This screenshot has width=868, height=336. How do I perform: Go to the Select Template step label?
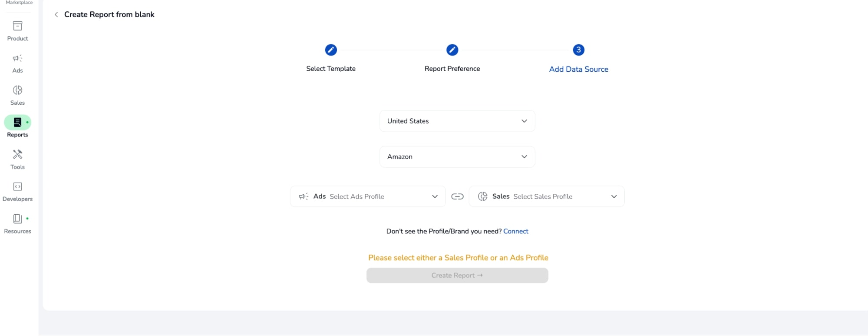click(331, 69)
